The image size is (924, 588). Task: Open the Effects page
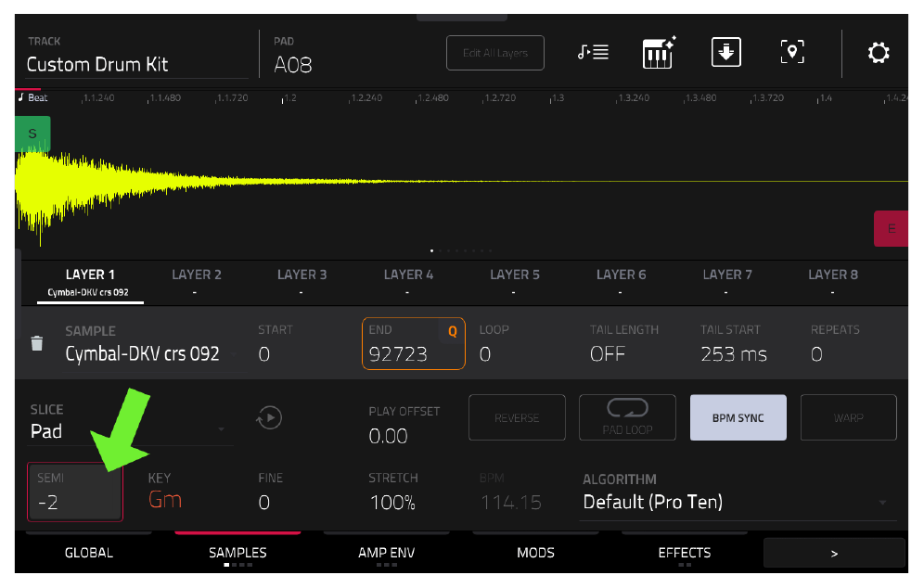tap(684, 552)
